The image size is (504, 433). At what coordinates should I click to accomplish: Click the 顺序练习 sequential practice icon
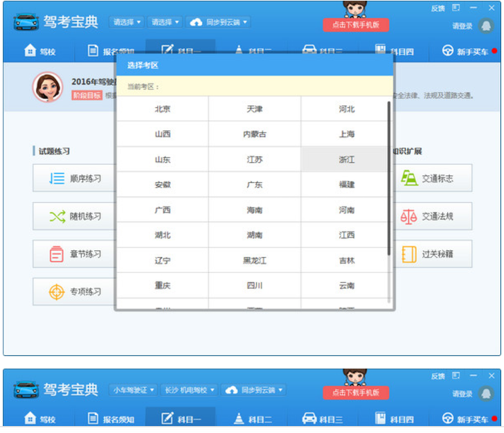[x=57, y=179]
